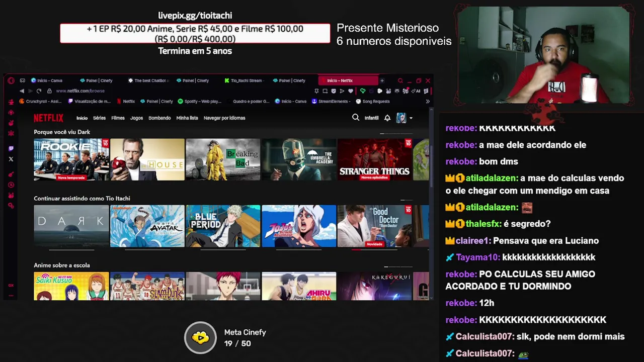Resume watching Blue Period thumbnail
The height and width of the screenshot is (362, 644).
click(x=223, y=226)
